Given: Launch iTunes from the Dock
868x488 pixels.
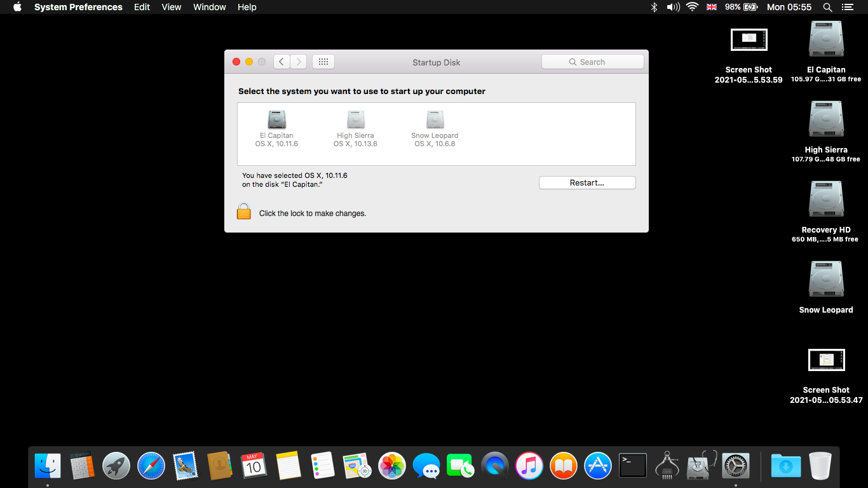Looking at the screenshot, I should coord(529,466).
